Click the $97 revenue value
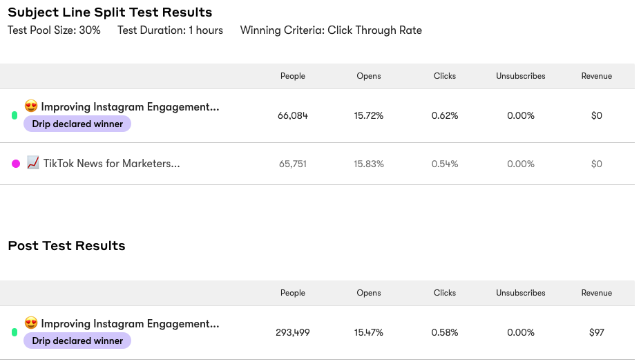The height and width of the screenshot is (364, 641). click(597, 333)
